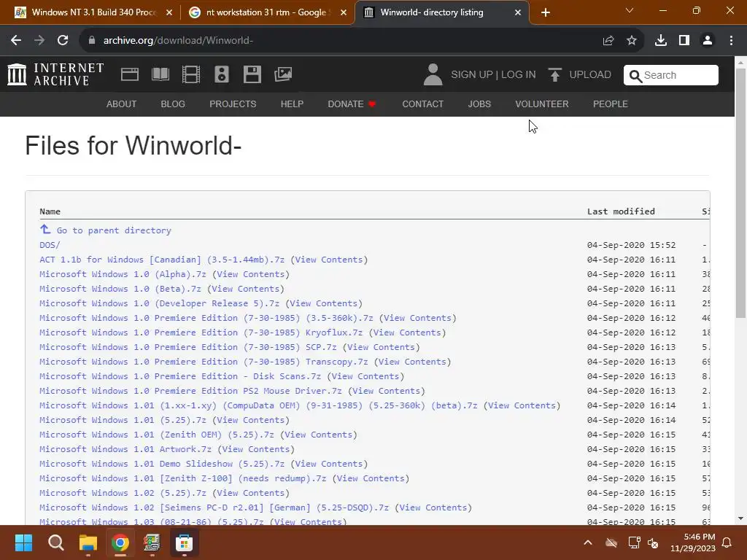This screenshot has width=747, height=560.
Task: Open the Texts book icon
Action: tap(160, 74)
